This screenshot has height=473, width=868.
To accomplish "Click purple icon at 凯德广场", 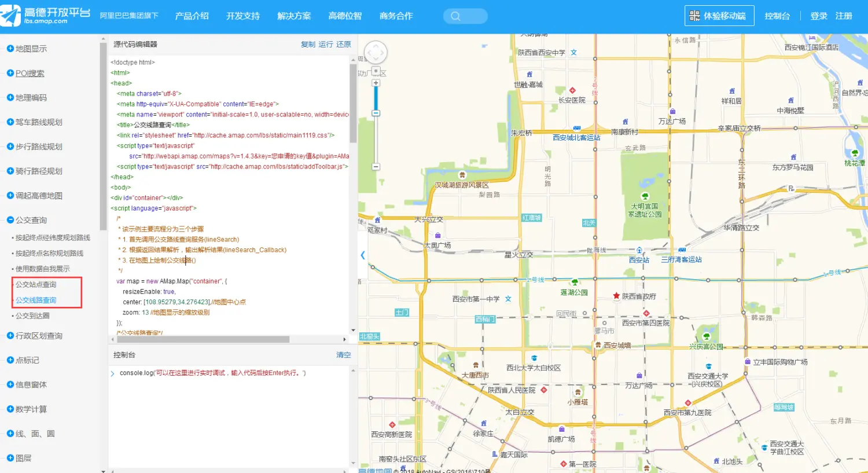I will tap(561, 429).
